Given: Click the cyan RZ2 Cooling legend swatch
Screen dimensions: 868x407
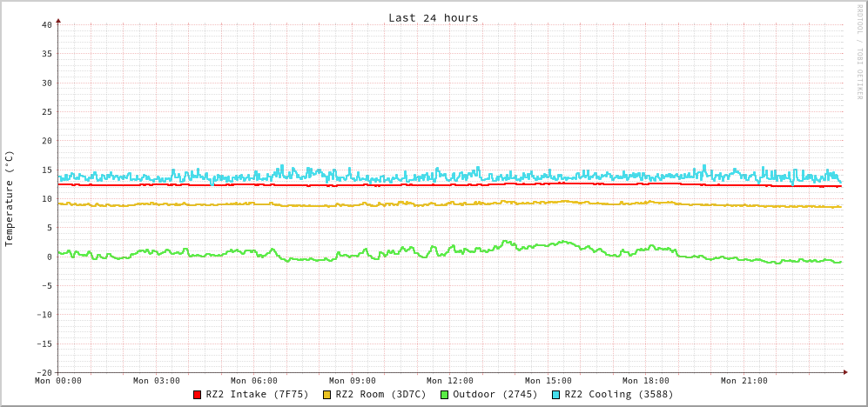Looking at the screenshot, I should (x=555, y=395).
